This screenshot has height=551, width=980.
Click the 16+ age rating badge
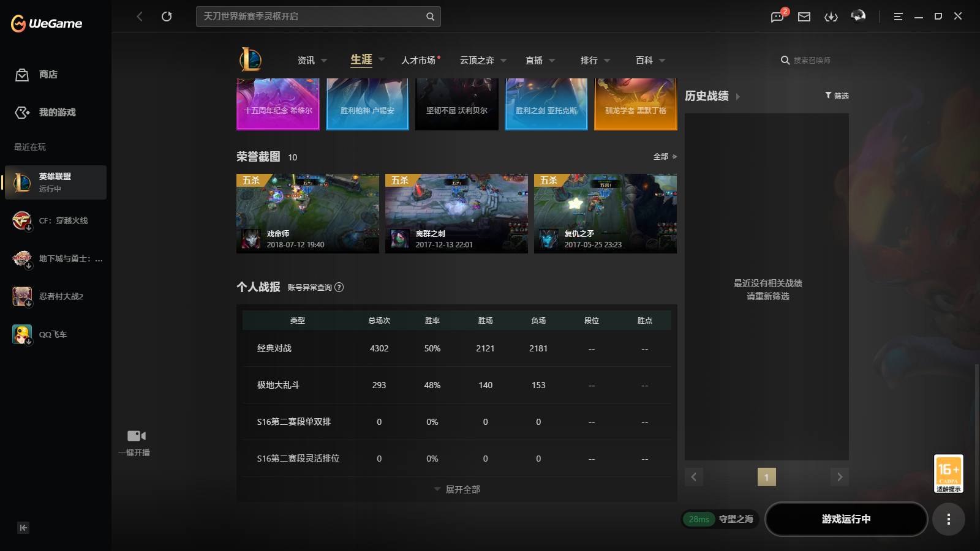point(948,473)
